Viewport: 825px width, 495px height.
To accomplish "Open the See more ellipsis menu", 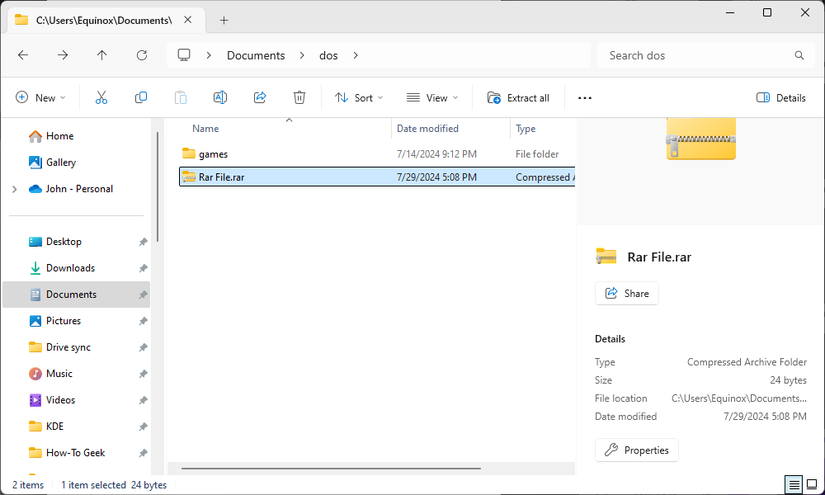I will click(585, 98).
